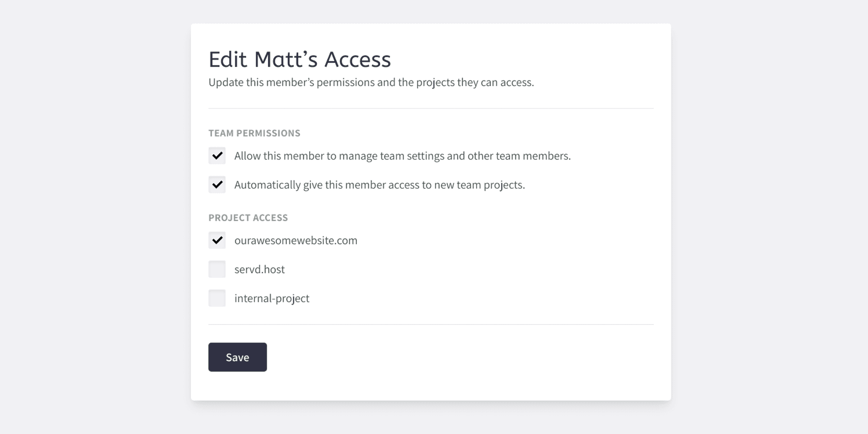
Task: Click the TEAM PERMISSIONS section header
Action: [254, 133]
